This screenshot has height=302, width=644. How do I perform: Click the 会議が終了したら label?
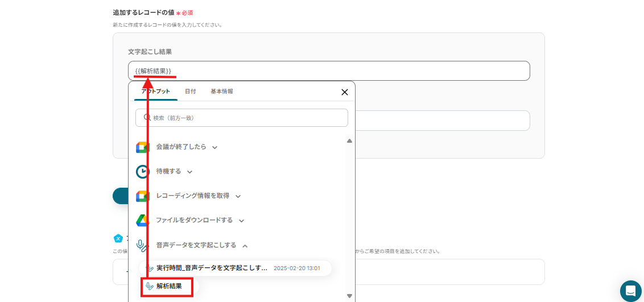click(x=181, y=147)
